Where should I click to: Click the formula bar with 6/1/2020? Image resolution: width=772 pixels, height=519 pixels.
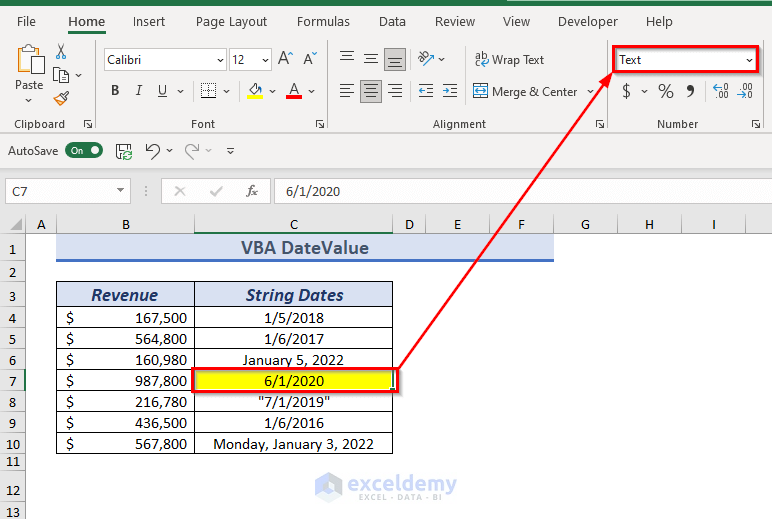pyautogui.click(x=523, y=191)
